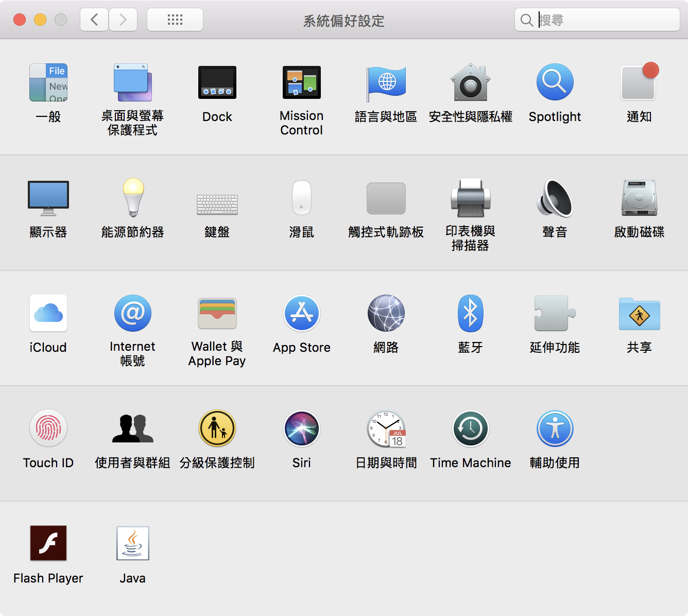Open 印表機與掃描器 preferences
Viewport: 688px width, 616px height.
pos(470,198)
